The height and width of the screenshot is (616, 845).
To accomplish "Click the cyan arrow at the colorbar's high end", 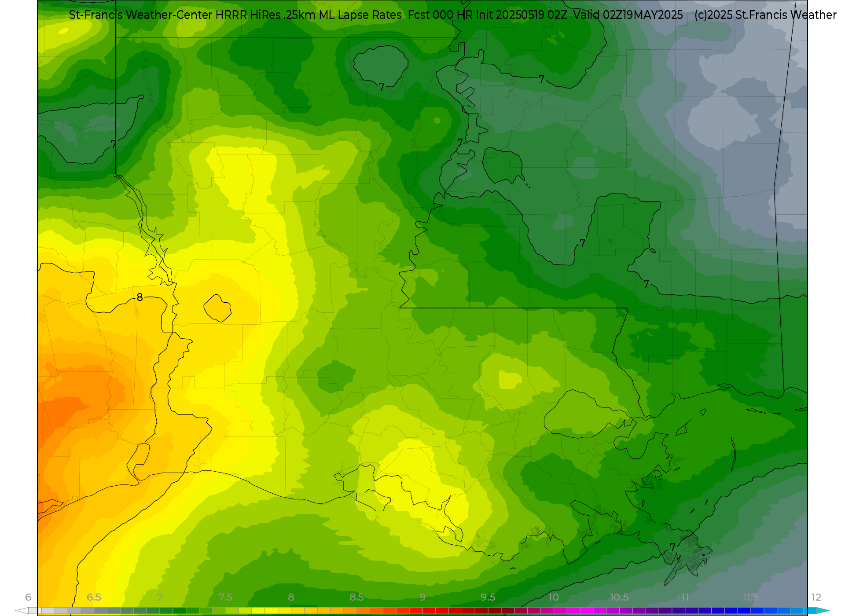I will click(823, 611).
